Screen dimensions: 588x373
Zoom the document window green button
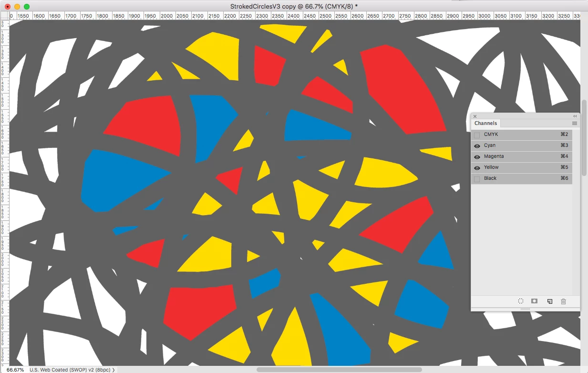[x=27, y=6]
